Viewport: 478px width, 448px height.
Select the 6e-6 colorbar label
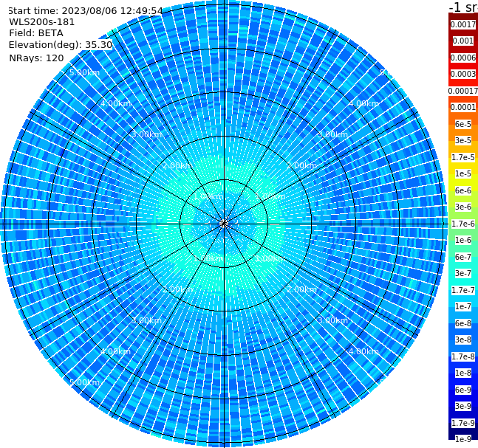463,190
